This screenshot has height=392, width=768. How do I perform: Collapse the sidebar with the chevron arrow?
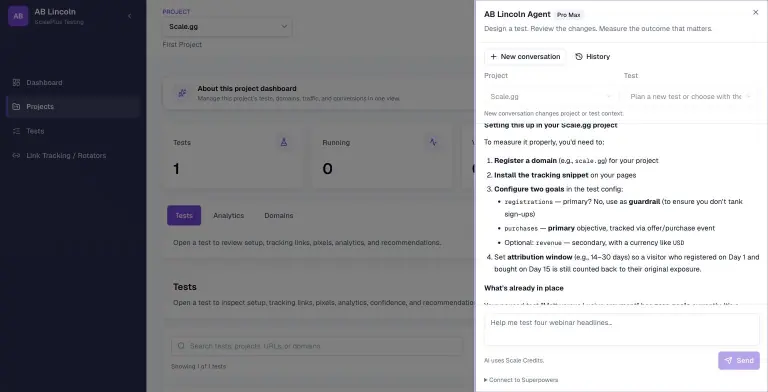coord(129,16)
